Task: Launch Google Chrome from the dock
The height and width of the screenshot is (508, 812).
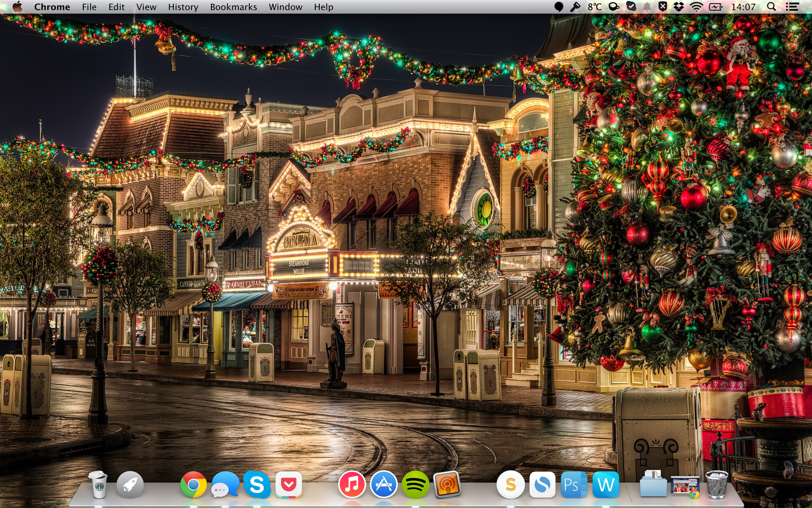Action: pyautogui.click(x=193, y=485)
